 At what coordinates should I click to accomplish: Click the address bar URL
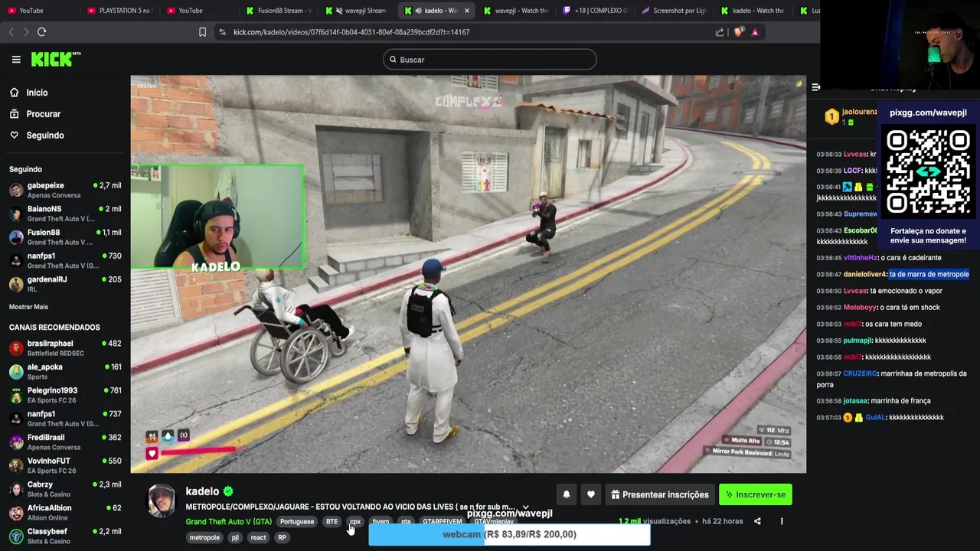point(351,32)
